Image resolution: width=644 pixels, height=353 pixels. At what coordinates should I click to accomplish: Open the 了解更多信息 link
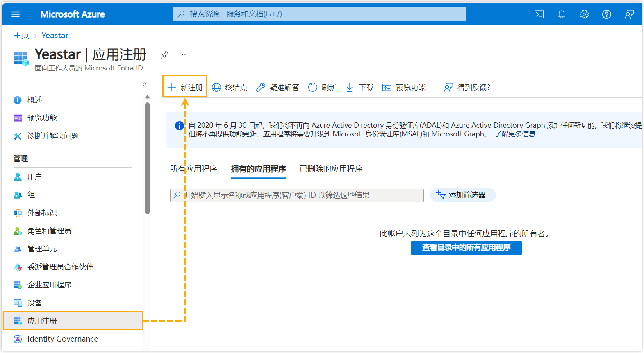(x=514, y=134)
